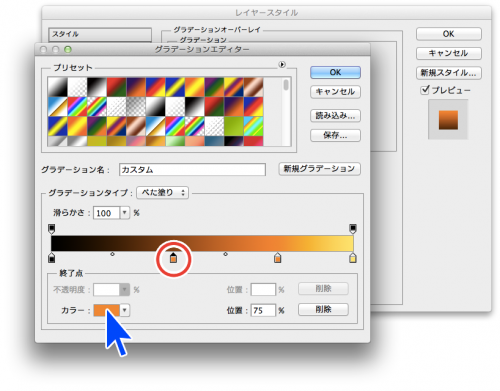
Task: Select スタイル in the Layer Style list
Action: (x=100, y=34)
